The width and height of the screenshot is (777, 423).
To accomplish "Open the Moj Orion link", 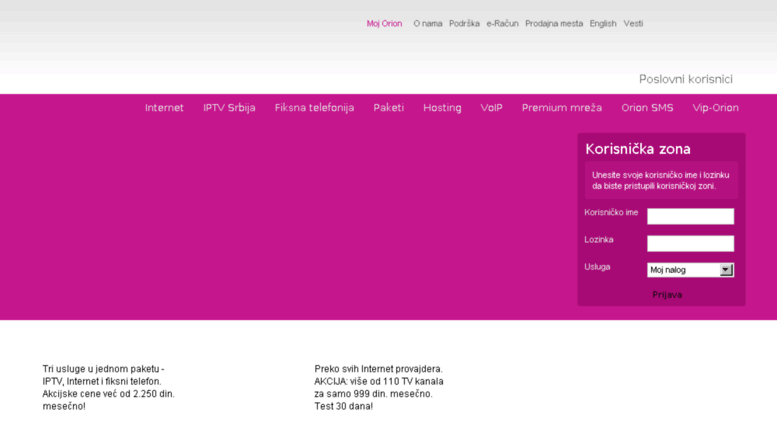I will coord(384,23).
